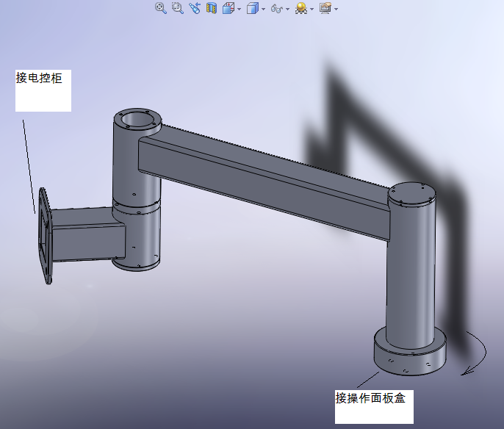
Task: Expand the View Settings dropdown arrow
Action: 336,10
